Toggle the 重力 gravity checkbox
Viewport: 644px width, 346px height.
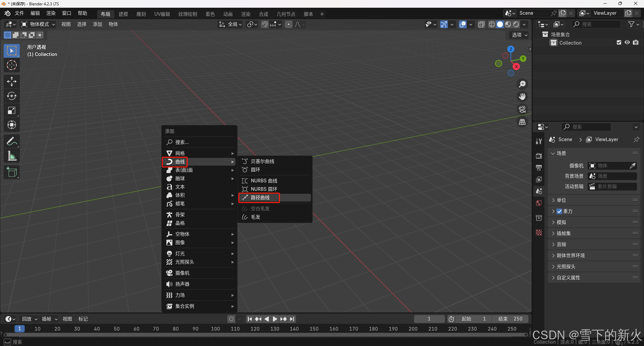coord(559,211)
